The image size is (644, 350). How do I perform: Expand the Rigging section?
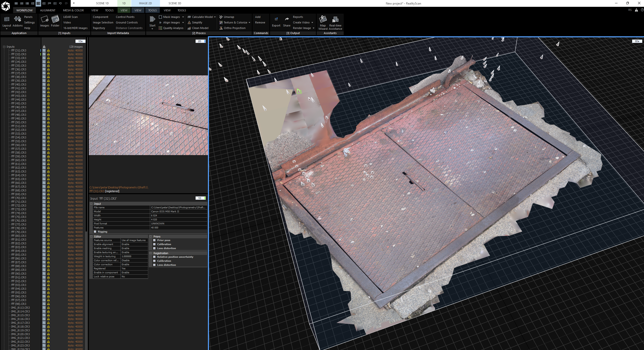pyautogui.click(x=95, y=232)
